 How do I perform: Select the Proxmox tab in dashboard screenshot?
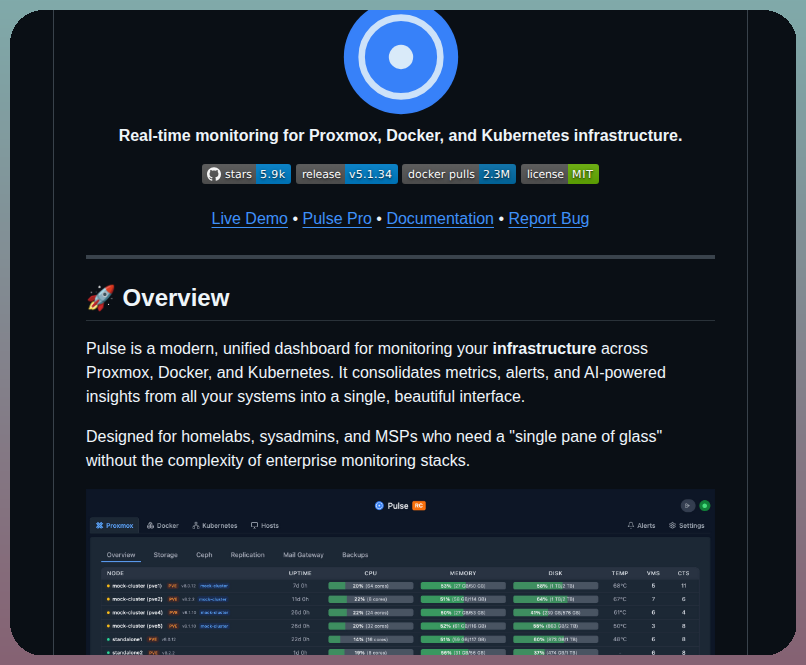tap(115, 526)
